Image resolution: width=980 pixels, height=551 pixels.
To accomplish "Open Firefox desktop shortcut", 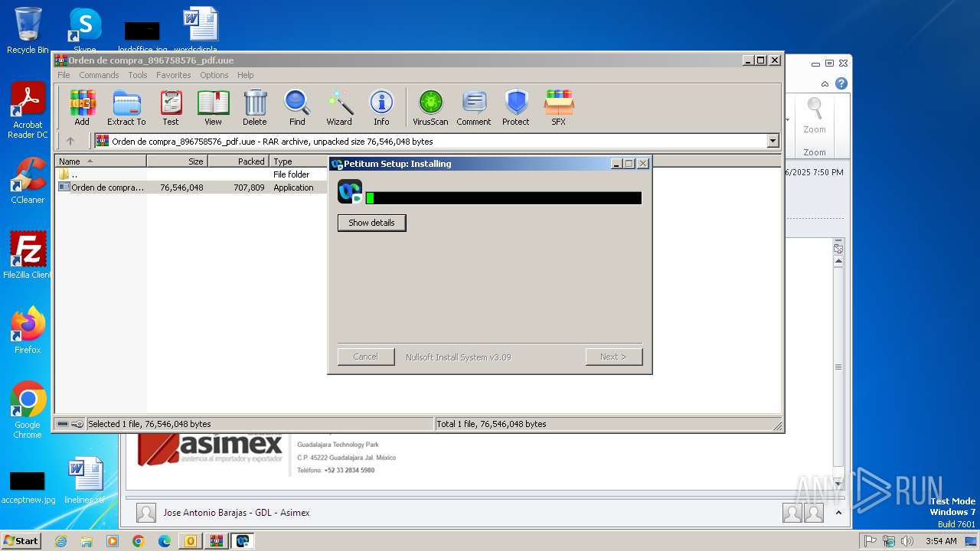I will [28, 330].
